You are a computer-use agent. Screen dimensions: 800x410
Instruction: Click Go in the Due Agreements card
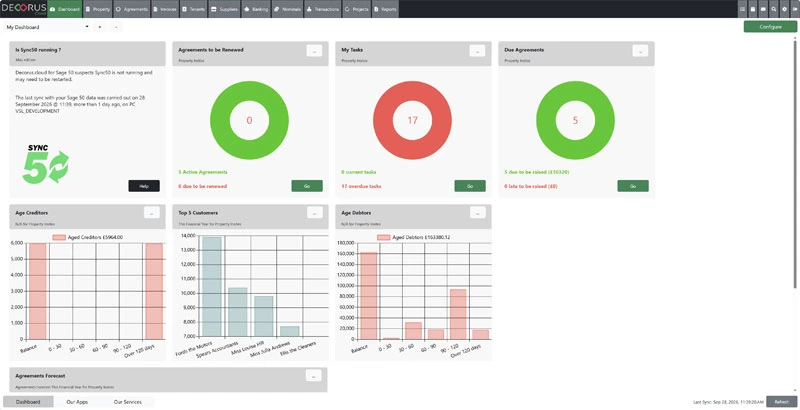[x=633, y=186]
